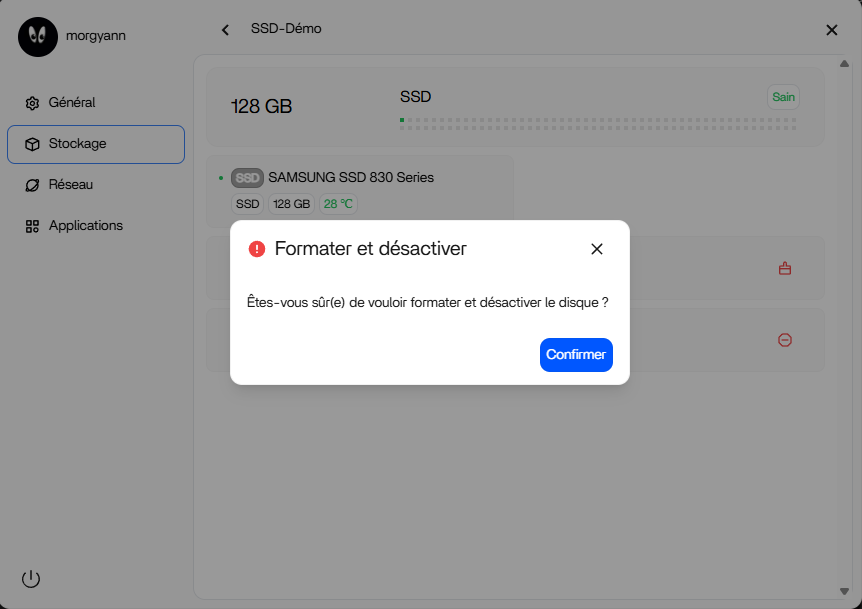The width and height of the screenshot is (862, 609).
Task: Close the SSD-Démo settings window
Action: click(831, 30)
